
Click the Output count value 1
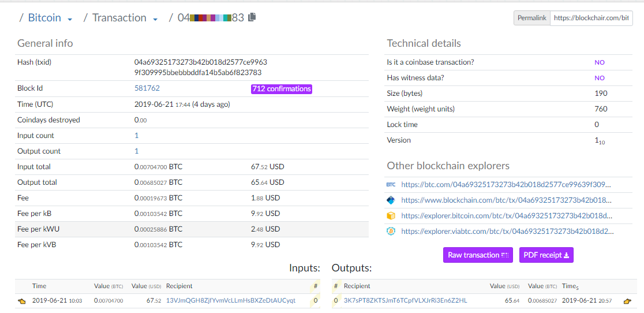coord(136,151)
